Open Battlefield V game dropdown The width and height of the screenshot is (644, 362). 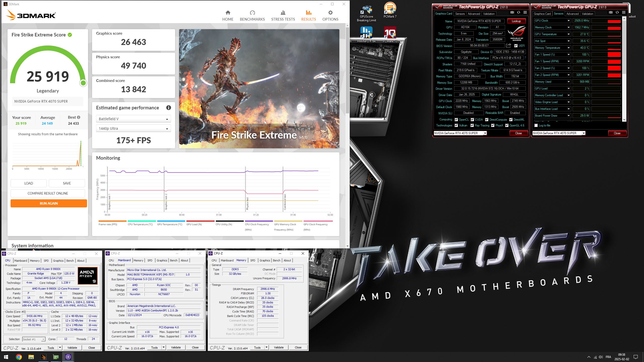pos(133,119)
